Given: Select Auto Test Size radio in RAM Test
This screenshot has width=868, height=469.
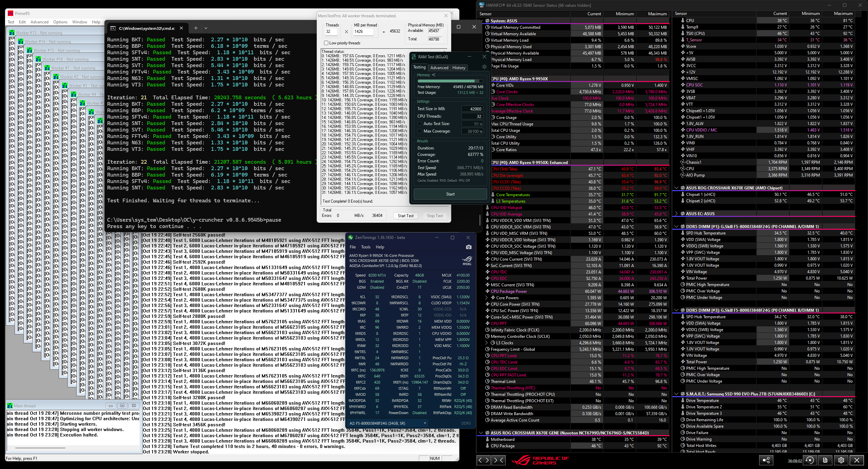Looking at the screenshot, I should pyautogui.click(x=420, y=124).
